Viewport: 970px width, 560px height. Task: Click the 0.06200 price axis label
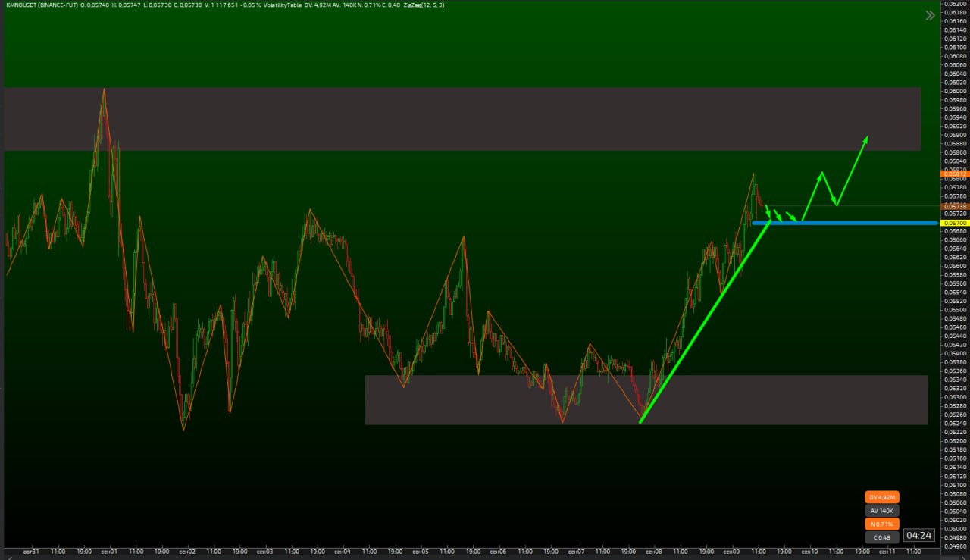(x=956, y=4)
